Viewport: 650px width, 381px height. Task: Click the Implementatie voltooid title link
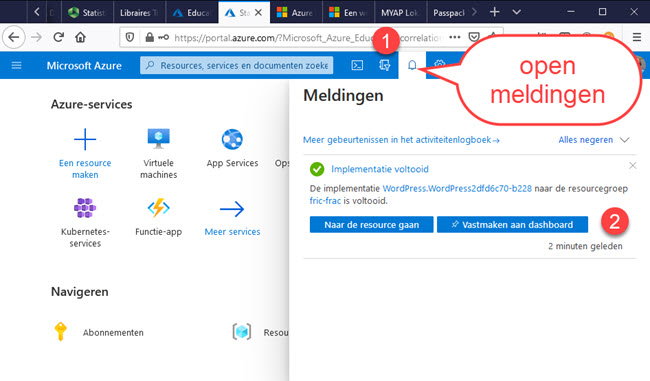[380, 169]
